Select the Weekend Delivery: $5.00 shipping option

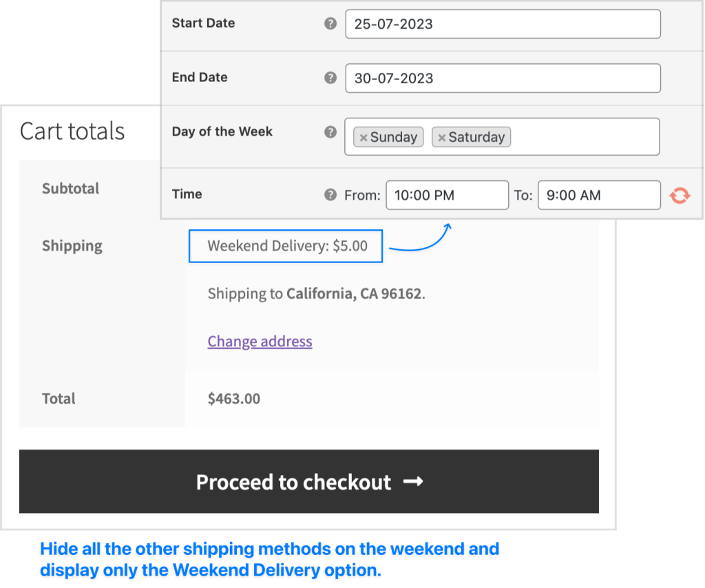tap(286, 246)
